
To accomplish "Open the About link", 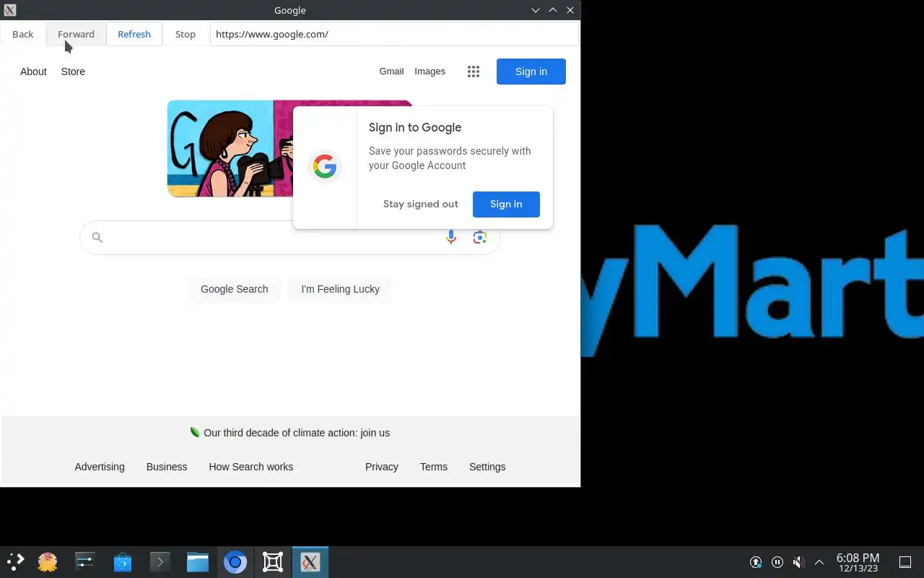I will (x=33, y=72).
